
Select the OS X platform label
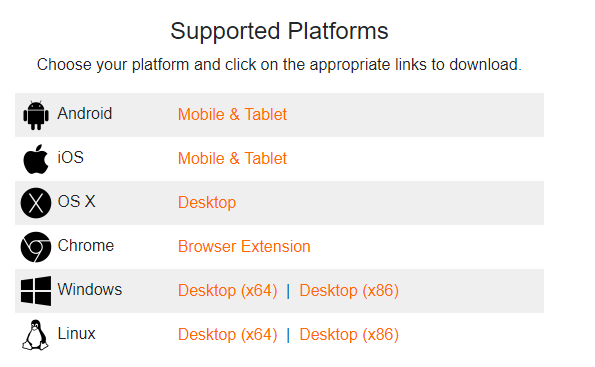click(x=76, y=202)
